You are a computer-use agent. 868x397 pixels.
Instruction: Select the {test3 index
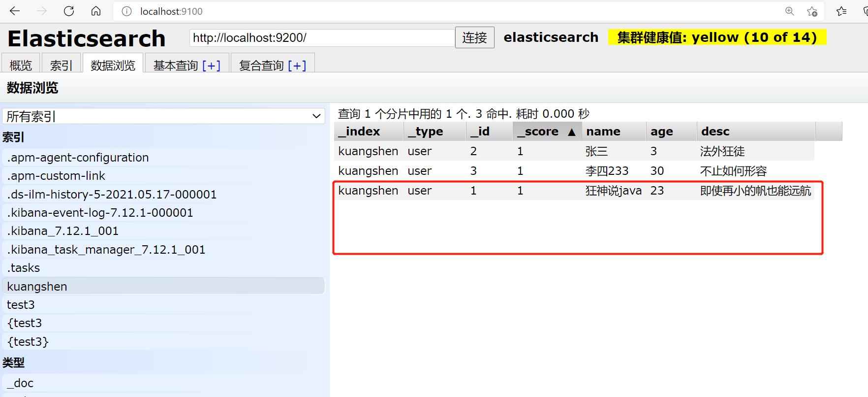(163, 323)
